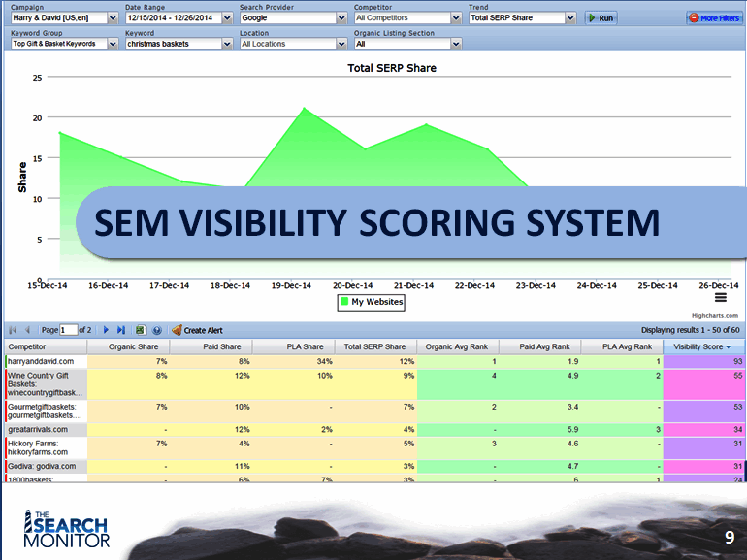
Task: Go to the first page of results
Action: click(13, 330)
